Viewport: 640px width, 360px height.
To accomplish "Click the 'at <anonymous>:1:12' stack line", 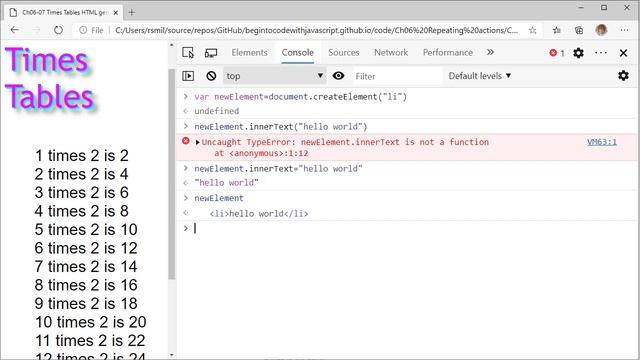I will tap(261, 153).
